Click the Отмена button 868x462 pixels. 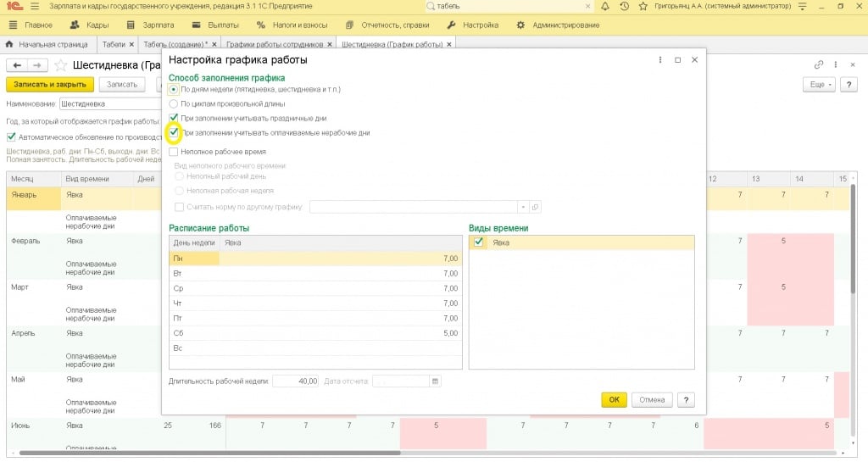(652, 400)
